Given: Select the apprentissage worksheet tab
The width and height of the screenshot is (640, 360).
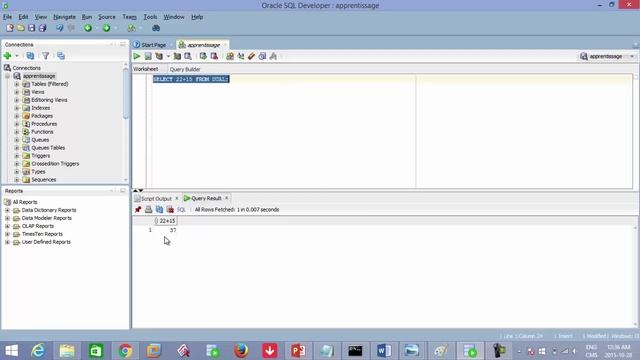Looking at the screenshot, I should click(x=203, y=45).
